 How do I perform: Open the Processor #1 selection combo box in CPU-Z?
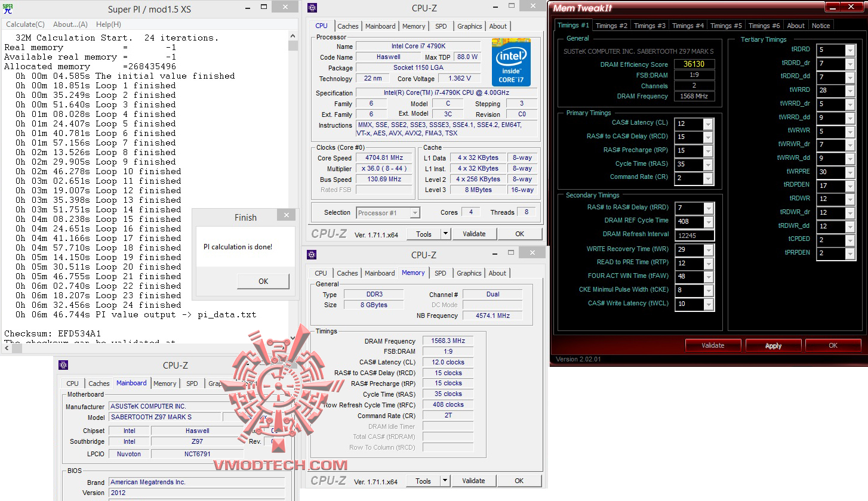tap(388, 213)
